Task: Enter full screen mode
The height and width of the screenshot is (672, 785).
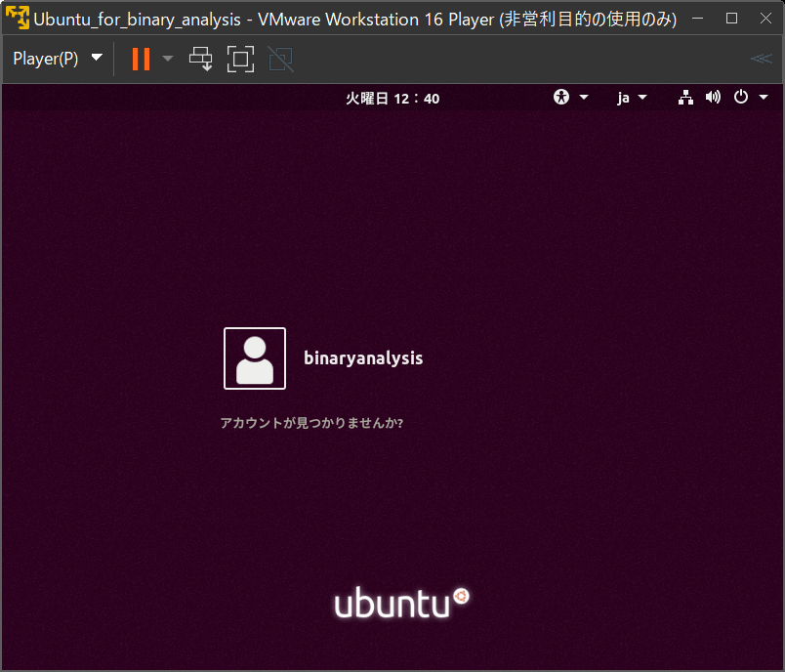Action: click(x=240, y=59)
